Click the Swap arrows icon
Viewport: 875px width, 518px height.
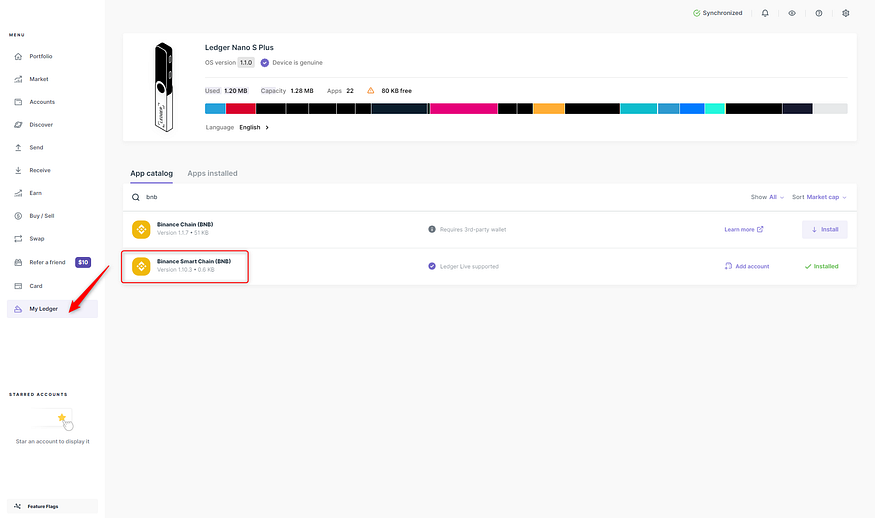18,239
